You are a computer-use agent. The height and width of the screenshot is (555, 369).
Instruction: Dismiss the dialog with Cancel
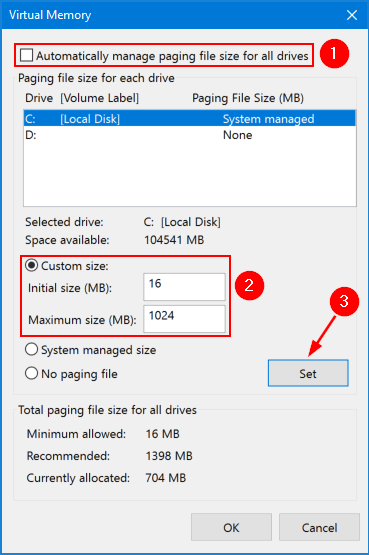pos(319,527)
